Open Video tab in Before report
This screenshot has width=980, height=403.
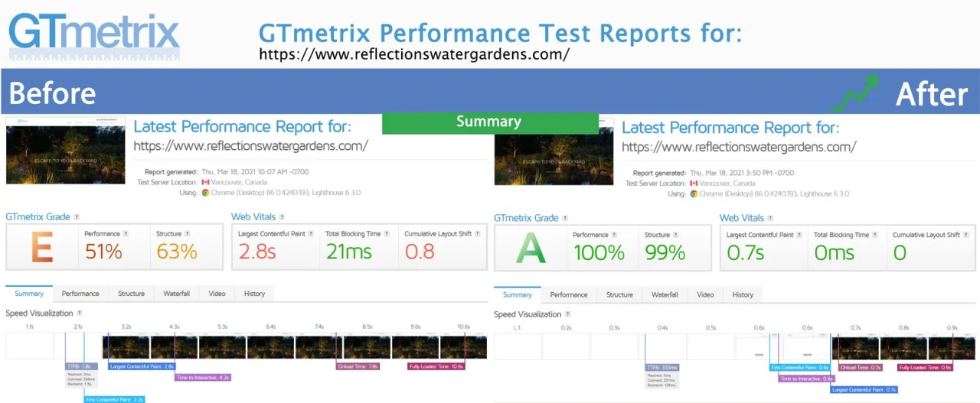pos(217,294)
